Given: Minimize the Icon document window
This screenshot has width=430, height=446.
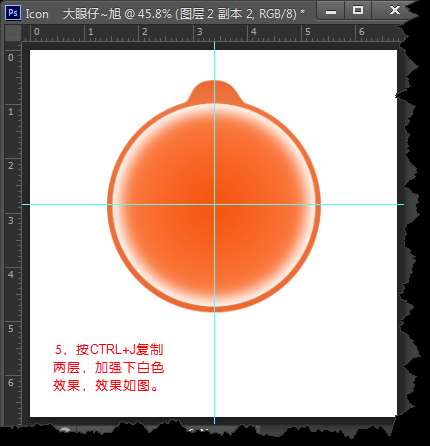Looking at the screenshot, I should (x=331, y=12).
